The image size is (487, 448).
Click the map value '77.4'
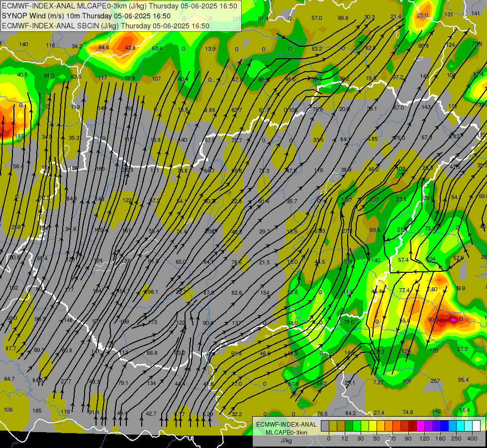click(404, 290)
